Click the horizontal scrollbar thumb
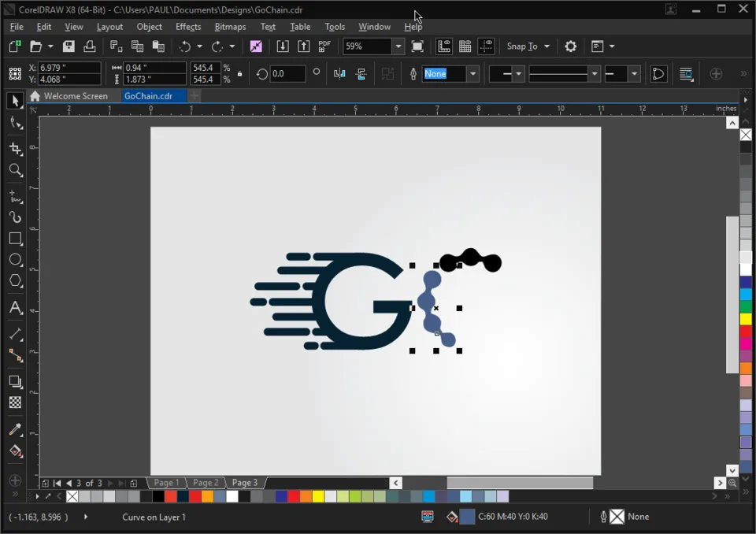This screenshot has width=756, height=534. tap(520, 482)
